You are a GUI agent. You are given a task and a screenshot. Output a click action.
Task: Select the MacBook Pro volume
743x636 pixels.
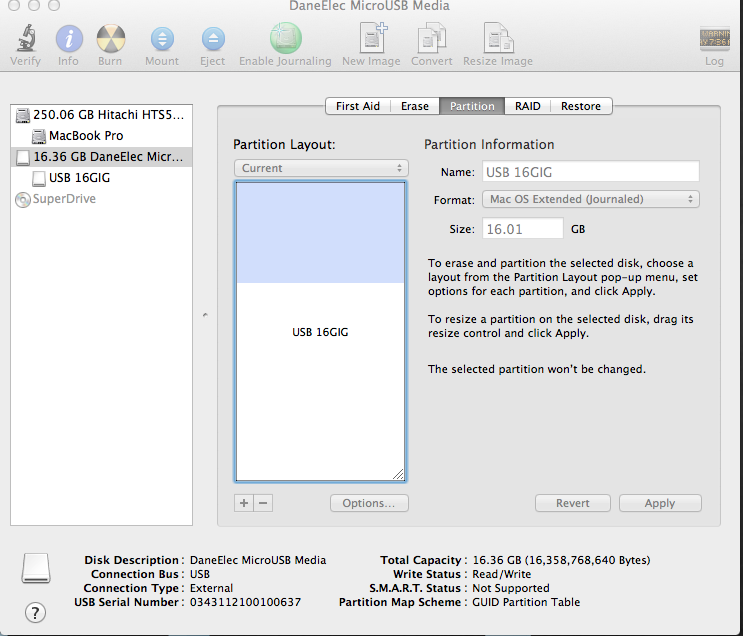(x=101, y=136)
